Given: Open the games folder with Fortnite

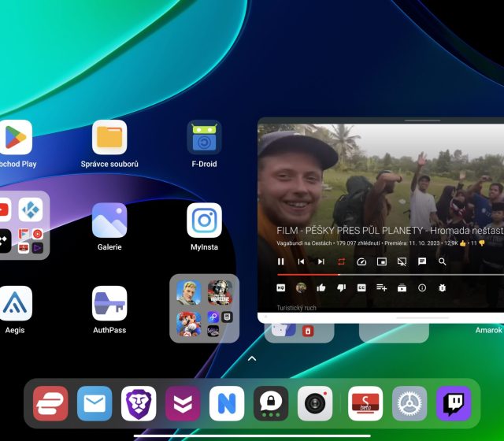Looking at the screenshot, I should [x=205, y=308].
